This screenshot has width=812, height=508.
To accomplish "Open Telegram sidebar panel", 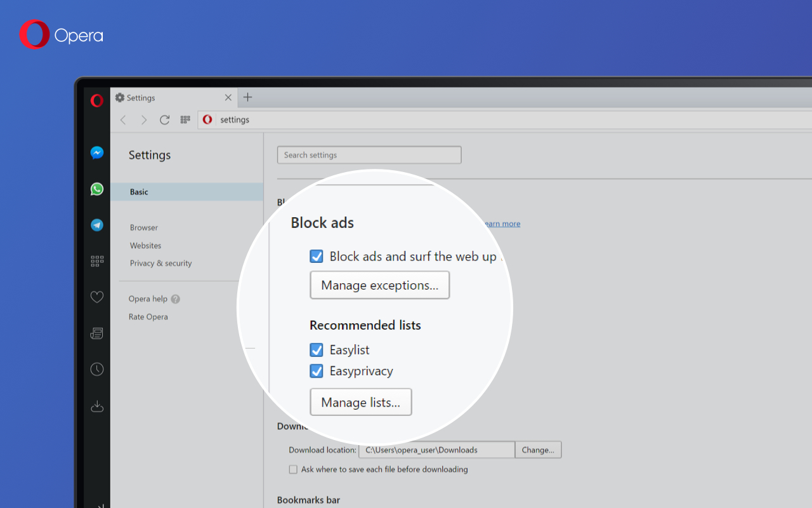I will [97, 225].
